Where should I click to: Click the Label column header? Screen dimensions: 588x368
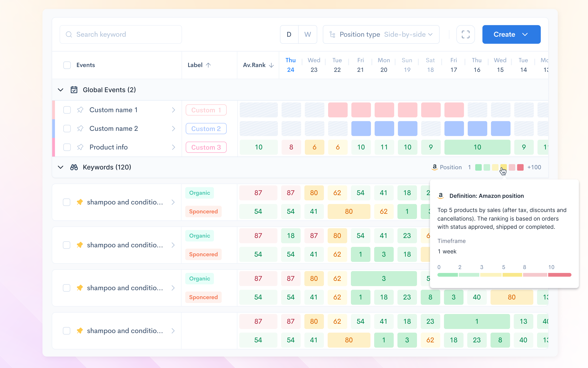pyautogui.click(x=195, y=65)
